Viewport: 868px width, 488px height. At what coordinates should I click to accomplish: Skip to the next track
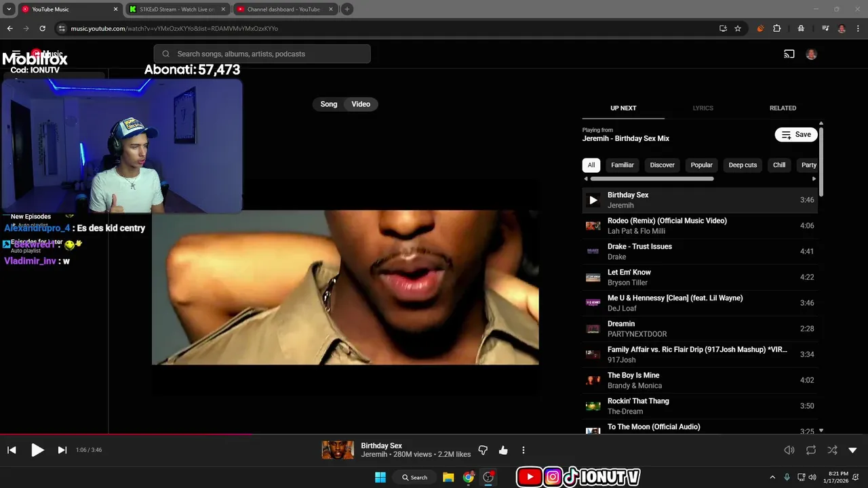62,450
